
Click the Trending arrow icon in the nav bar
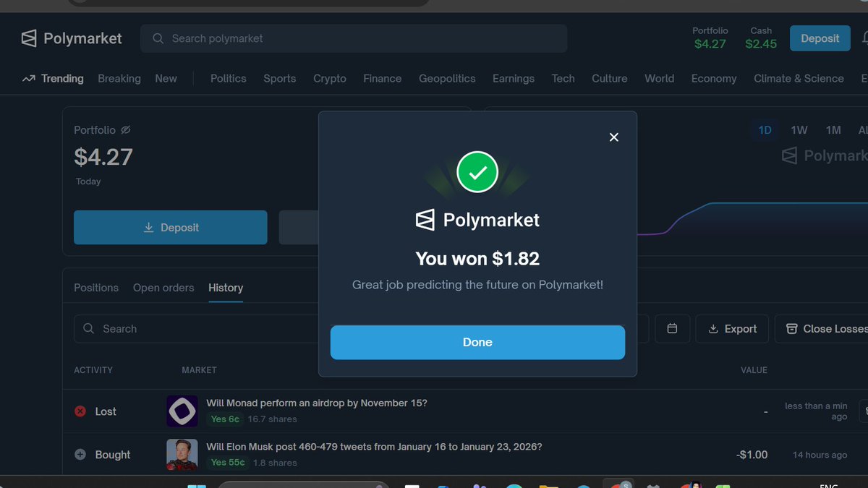[x=28, y=79]
